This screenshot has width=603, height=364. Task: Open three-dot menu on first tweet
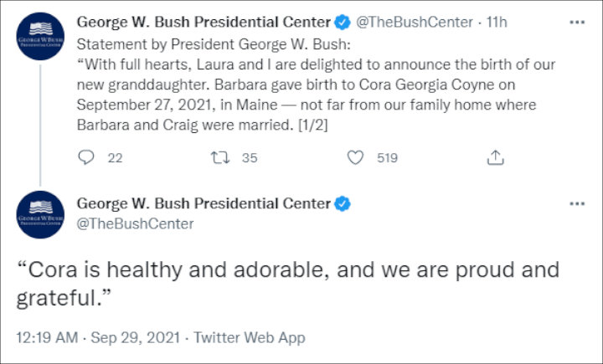point(577,23)
